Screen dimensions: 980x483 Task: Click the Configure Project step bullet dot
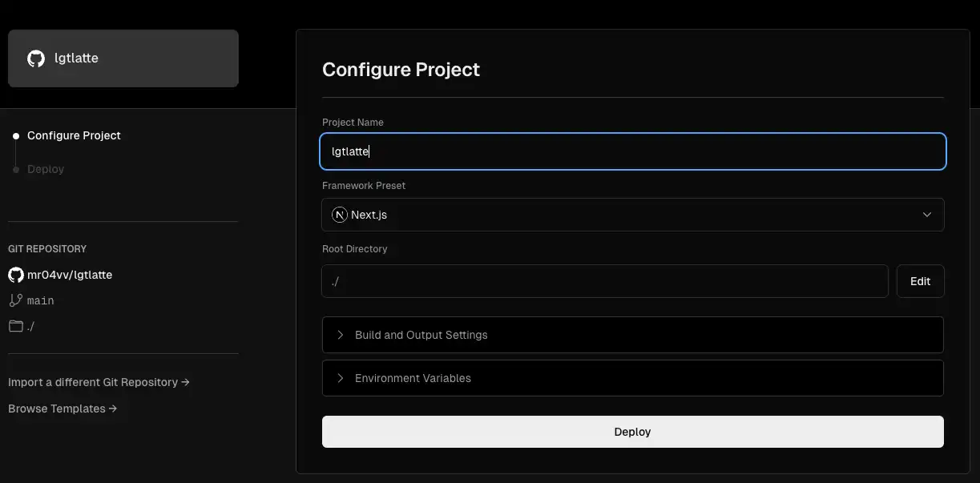pos(16,136)
